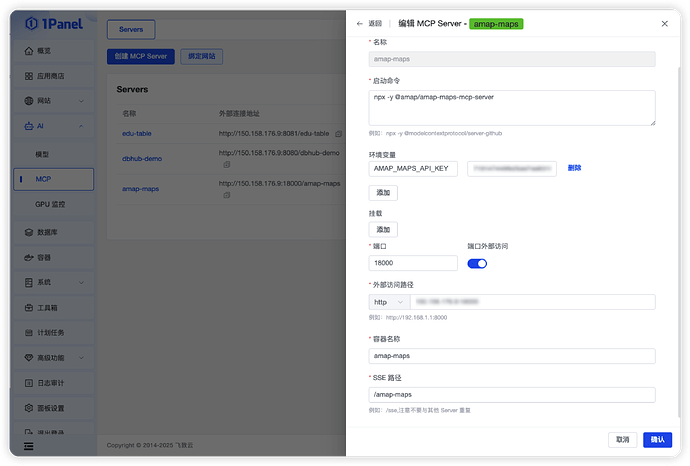Select the MCP menu item

coord(54,179)
